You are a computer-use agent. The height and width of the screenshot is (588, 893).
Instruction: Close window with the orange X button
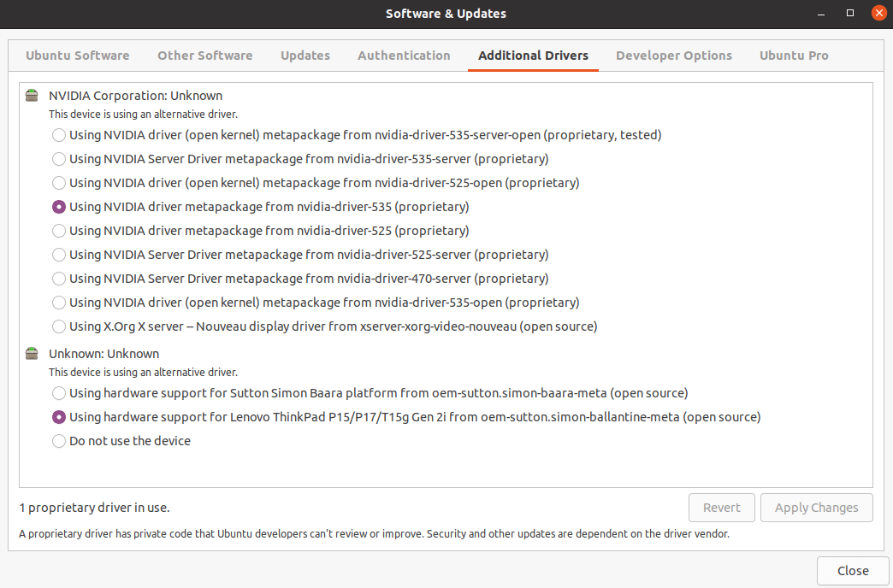point(878,13)
